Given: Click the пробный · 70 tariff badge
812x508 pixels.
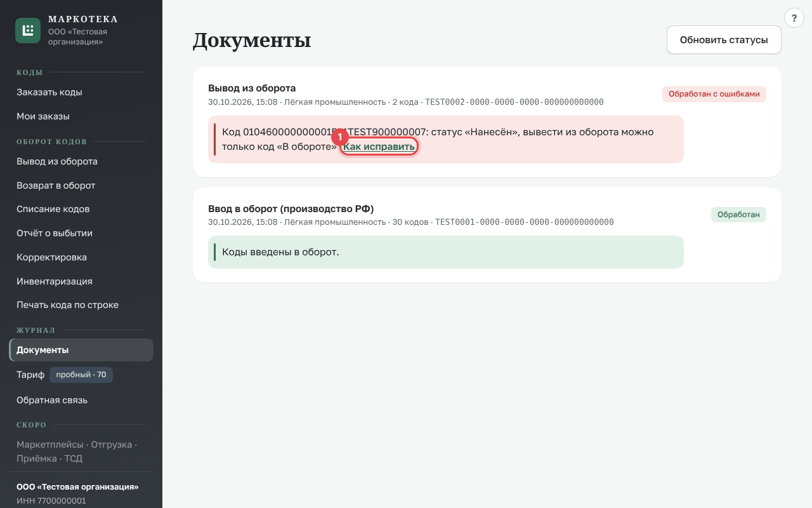Looking at the screenshot, I should [x=81, y=375].
